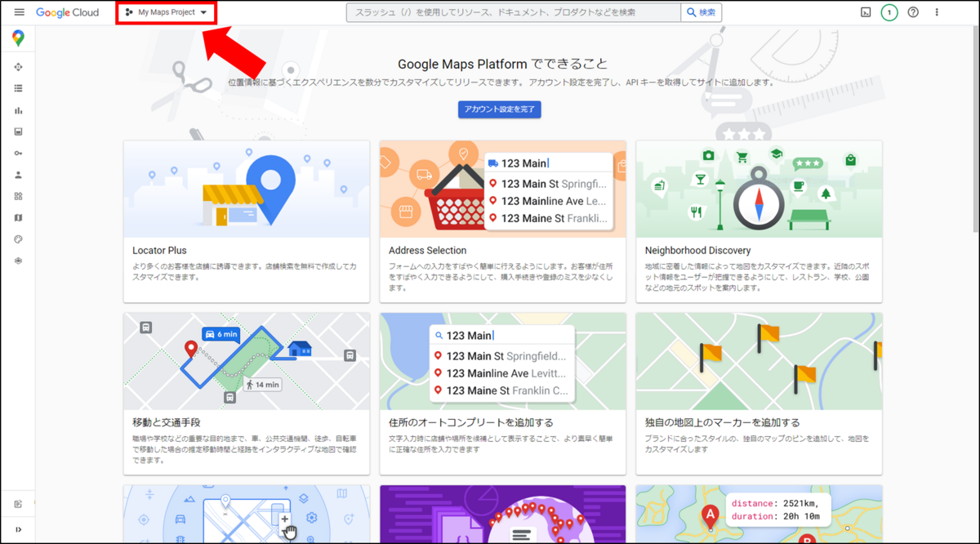Open the hamburger navigation menu
980x544 pixels.
(19, 12)
